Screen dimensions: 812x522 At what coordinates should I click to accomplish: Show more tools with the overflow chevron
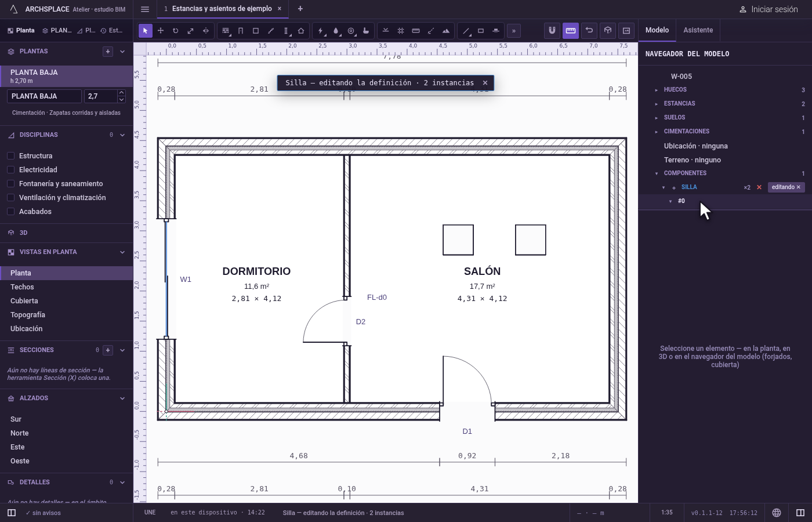(514, 31)
